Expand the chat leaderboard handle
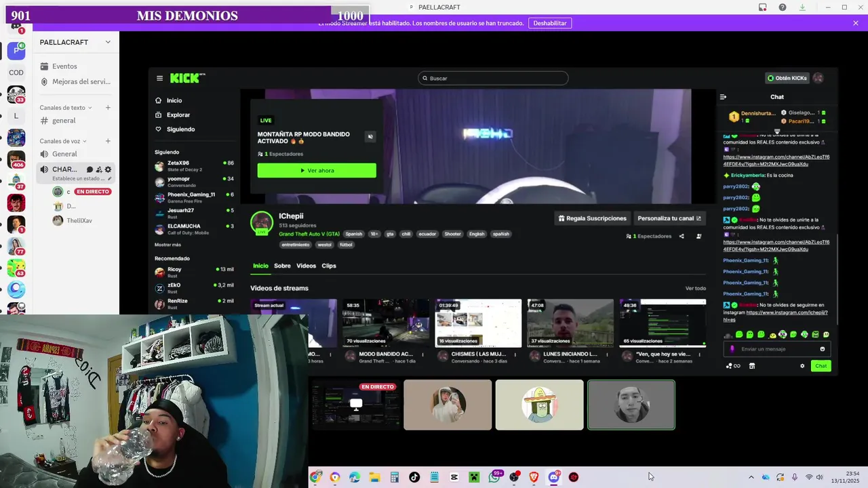Screen dimensions: 868x488 [x=777, y=131]
